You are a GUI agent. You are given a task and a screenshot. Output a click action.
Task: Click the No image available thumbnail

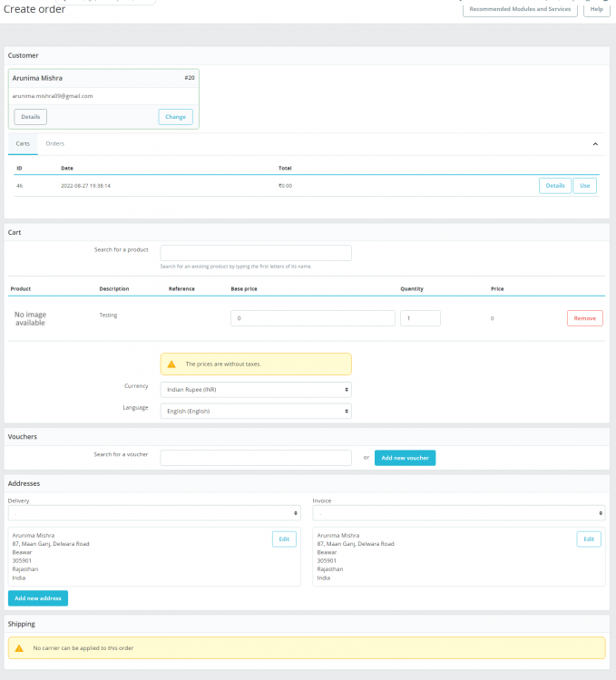(30, 319)
